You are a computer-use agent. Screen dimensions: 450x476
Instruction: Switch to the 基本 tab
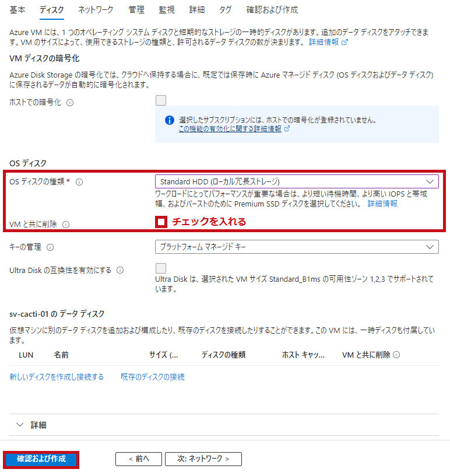[17, 10]
